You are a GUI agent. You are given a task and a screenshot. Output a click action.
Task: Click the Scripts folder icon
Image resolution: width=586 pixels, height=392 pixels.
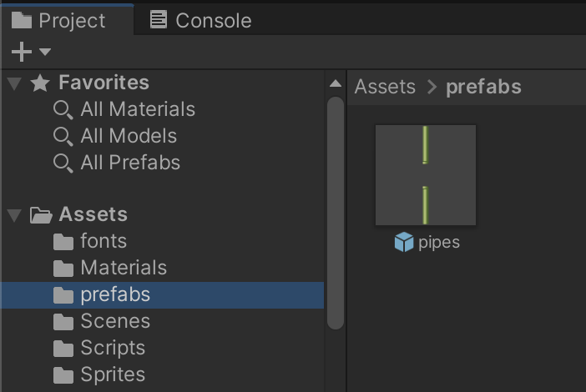click(63, 349)
